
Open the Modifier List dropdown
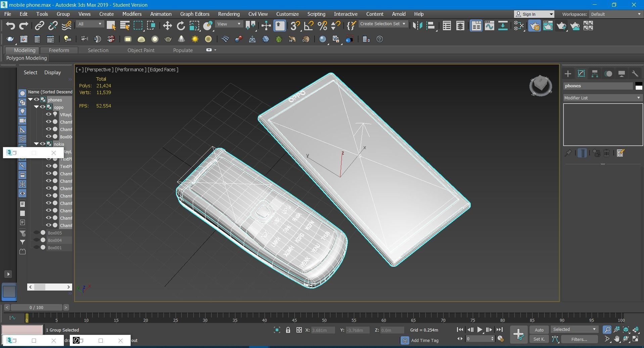(x=602, y=98)
